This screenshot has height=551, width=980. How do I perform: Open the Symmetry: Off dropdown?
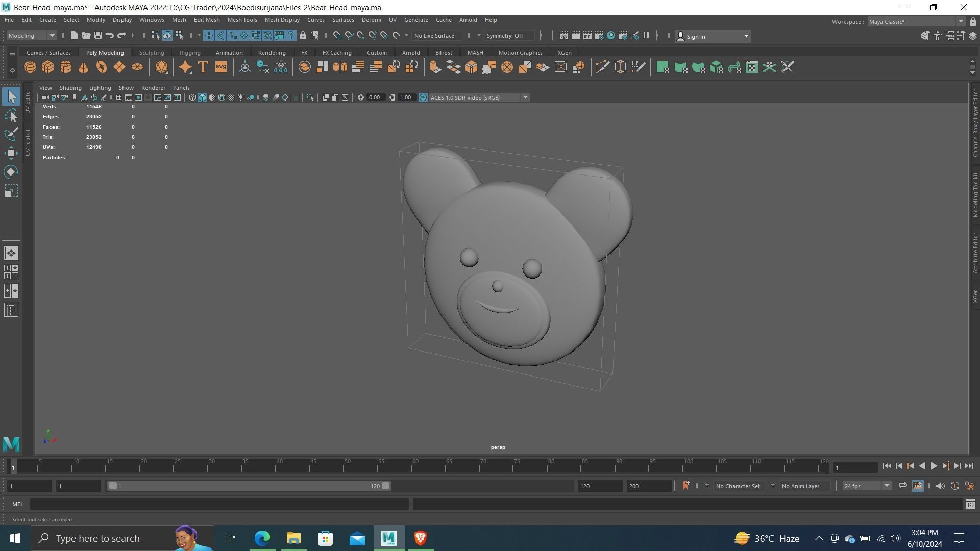(509, 35)
